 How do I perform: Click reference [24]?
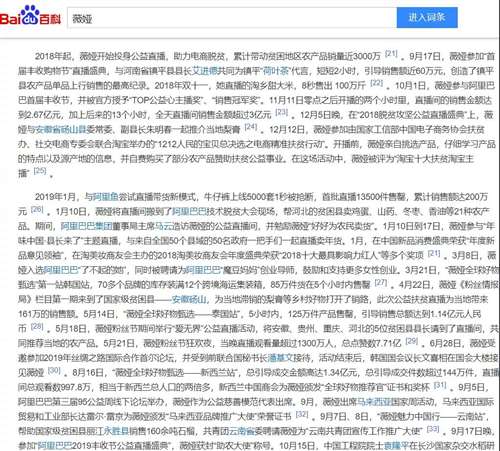click(x=251, y=127)
